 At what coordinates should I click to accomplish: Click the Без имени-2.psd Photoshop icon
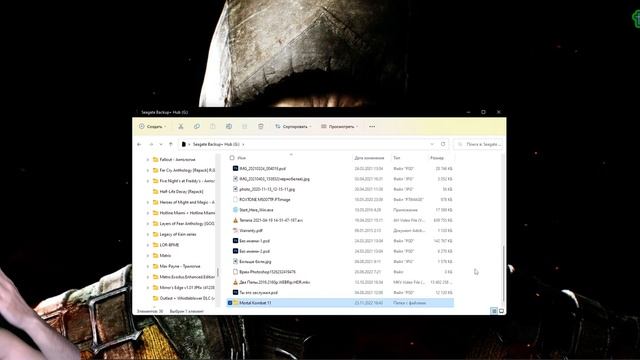(236, 251)
